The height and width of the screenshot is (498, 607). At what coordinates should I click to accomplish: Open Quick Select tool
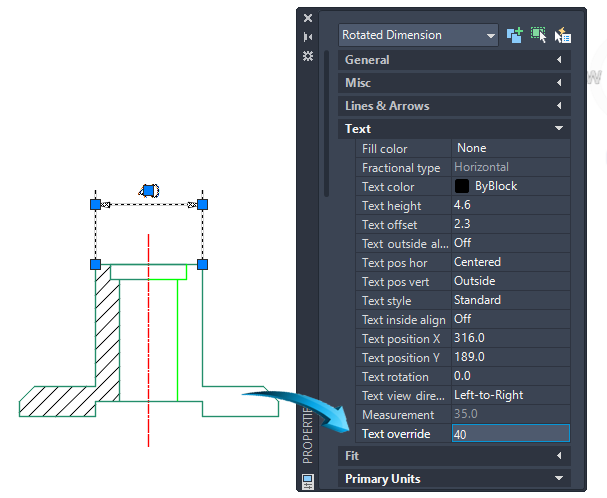[562, 35]
